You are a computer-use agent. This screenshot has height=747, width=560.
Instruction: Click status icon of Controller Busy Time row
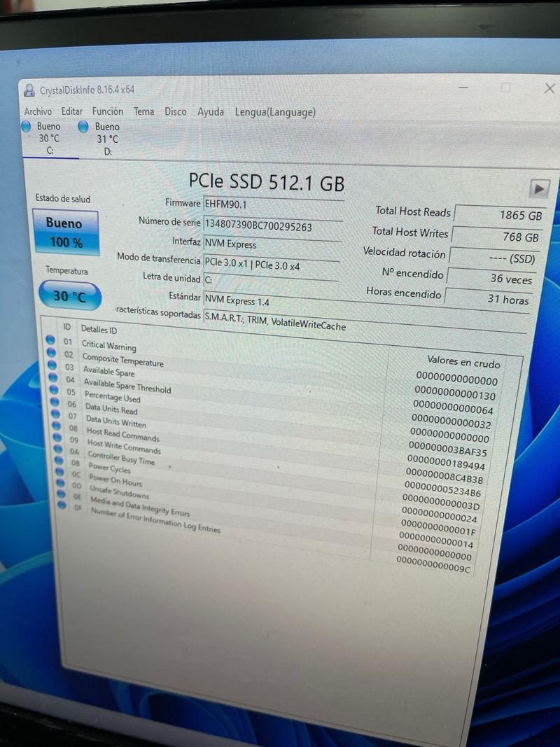click(x=59, y=449)
